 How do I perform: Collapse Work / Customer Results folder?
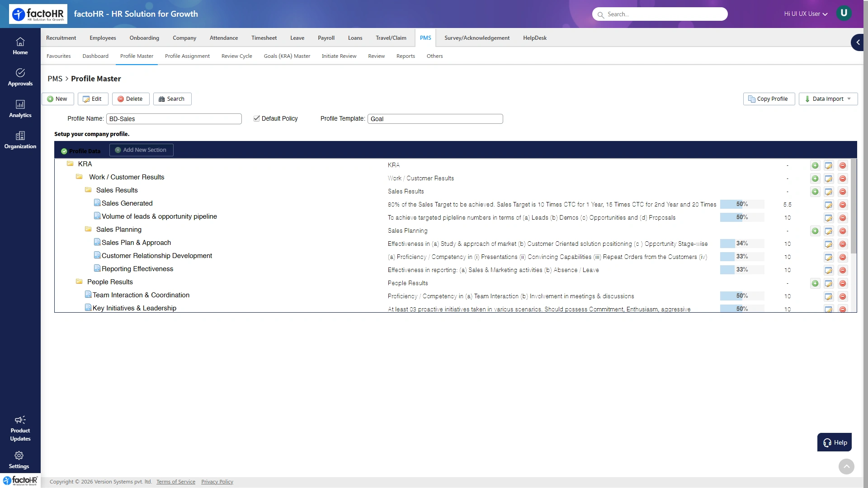(x=79, y=177)
